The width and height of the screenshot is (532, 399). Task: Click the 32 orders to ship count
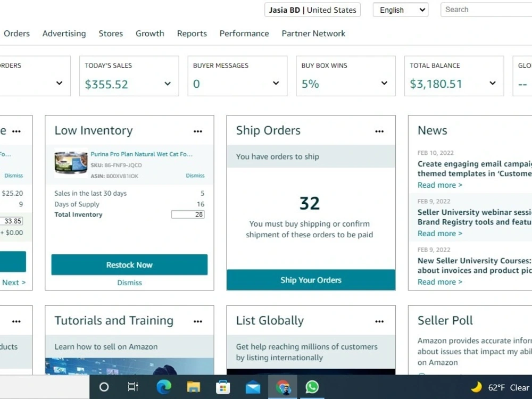coord(310,203)
